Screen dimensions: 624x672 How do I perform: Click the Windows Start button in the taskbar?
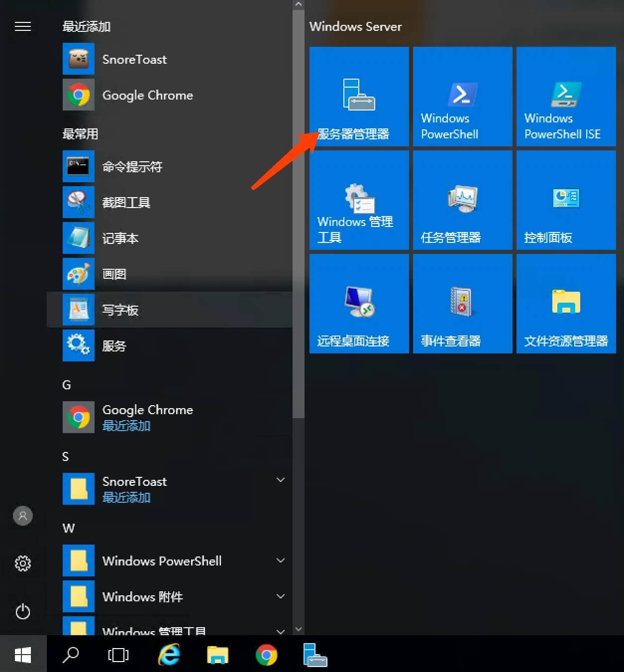click(x=23, y=655)
